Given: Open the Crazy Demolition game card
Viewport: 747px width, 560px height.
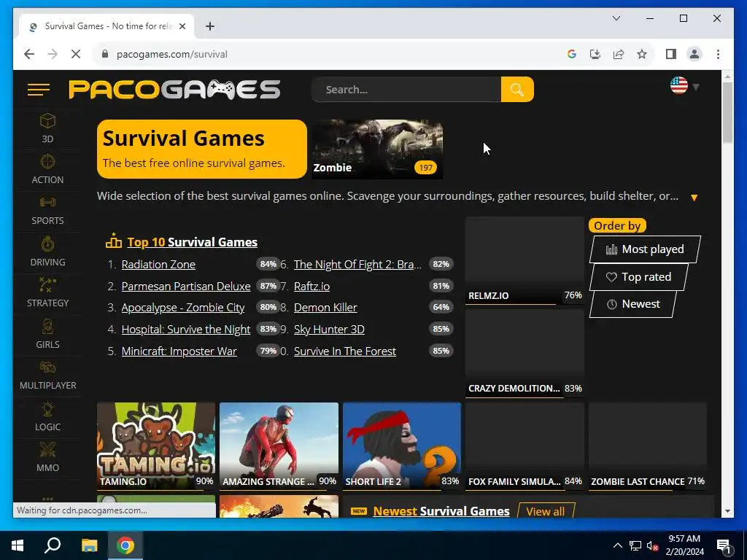Looking at the screenshot, I should (x=525, y=354).
